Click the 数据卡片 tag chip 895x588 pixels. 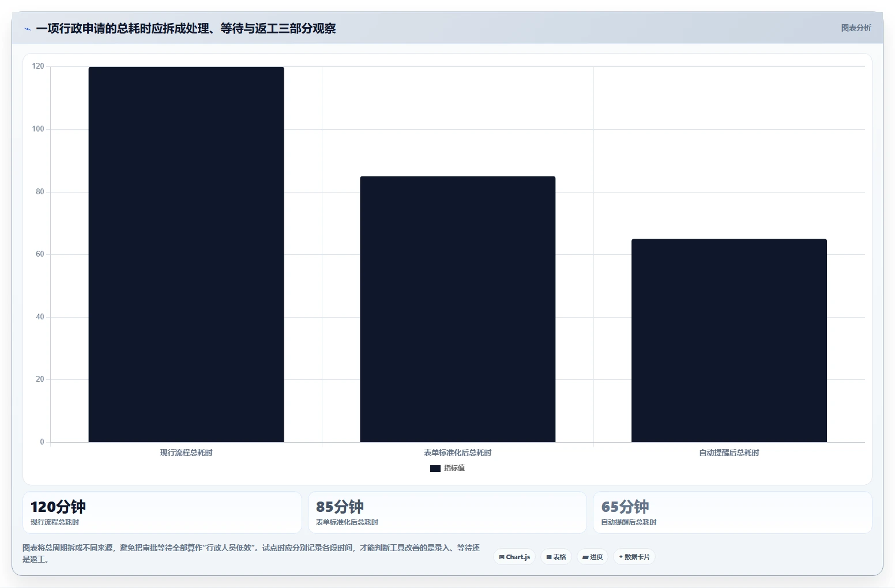click(634, 557)
